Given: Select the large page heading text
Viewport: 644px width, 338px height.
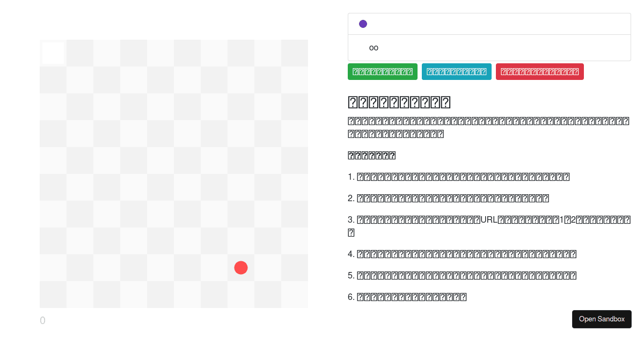Looking at the screenshot, I should point(399,101).
